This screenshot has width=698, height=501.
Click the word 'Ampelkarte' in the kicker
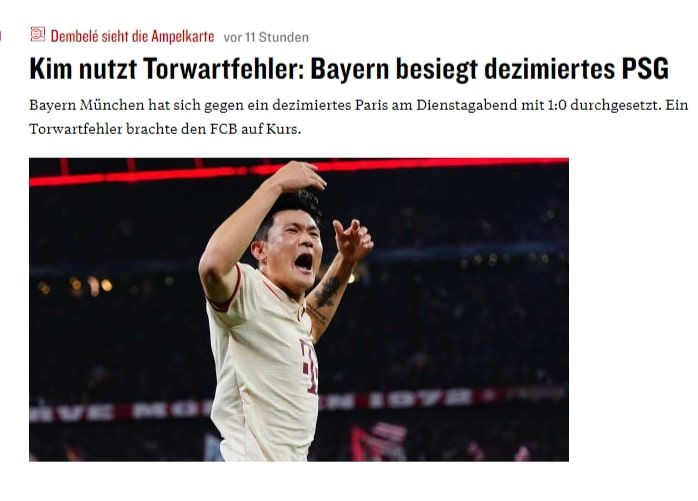(183, 37)
